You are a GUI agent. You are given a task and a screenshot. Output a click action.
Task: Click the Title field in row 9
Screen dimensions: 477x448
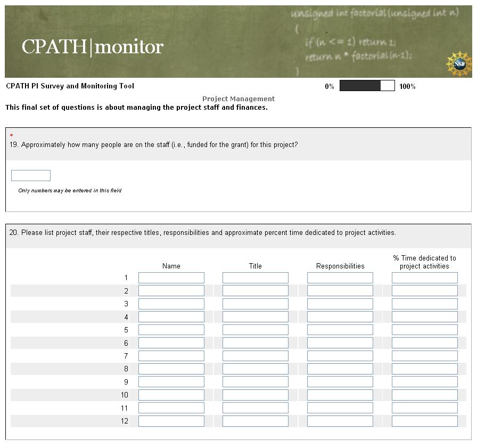tap(256, 381)
